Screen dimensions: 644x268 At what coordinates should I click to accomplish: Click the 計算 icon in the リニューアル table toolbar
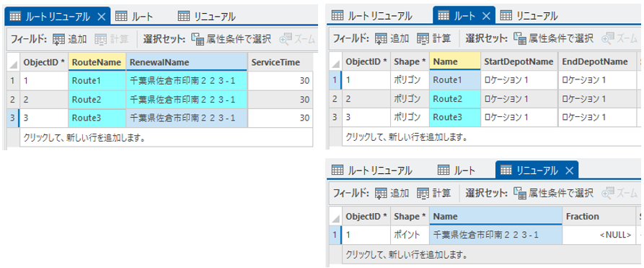point(423,193)
